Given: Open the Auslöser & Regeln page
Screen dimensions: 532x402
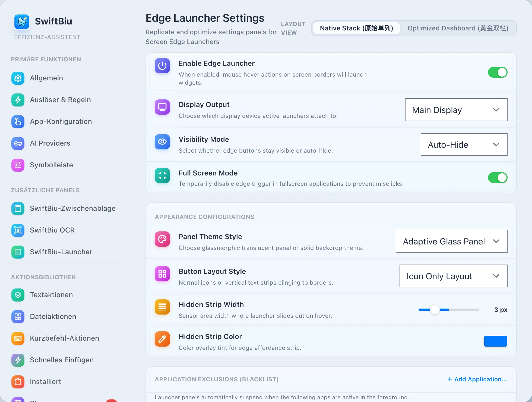Looking at the screenshot, I should click(65, 100).
